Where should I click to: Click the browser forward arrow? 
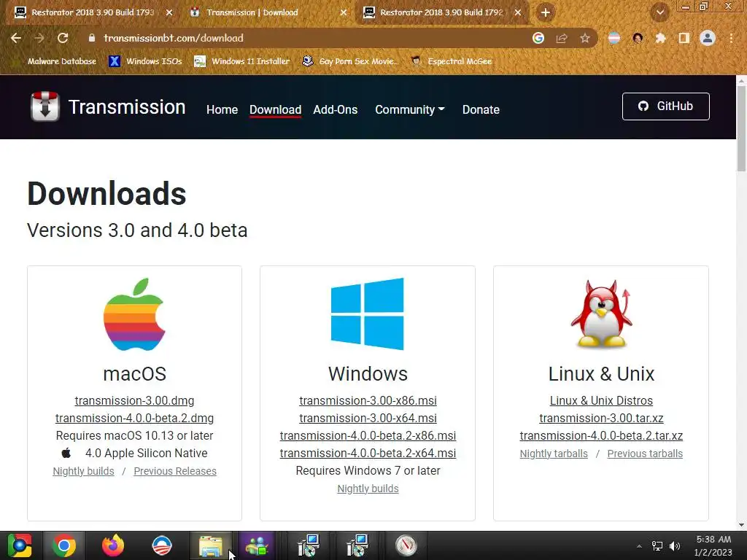pos(39,38)
